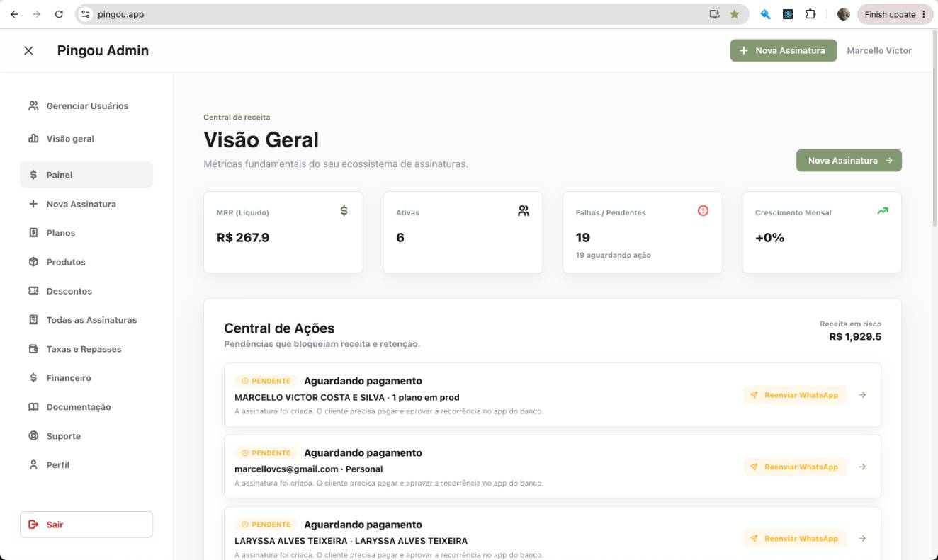Open Visão geral in sidebar
Screen dimensions: 938x560
86,138
